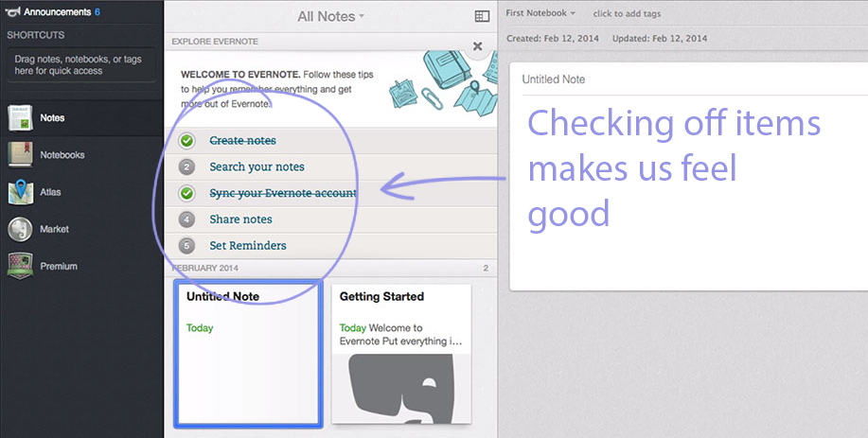The image size is (868, 438).
Task: Open the Notebooks icon in sidebar
Action: coord(20,155)
